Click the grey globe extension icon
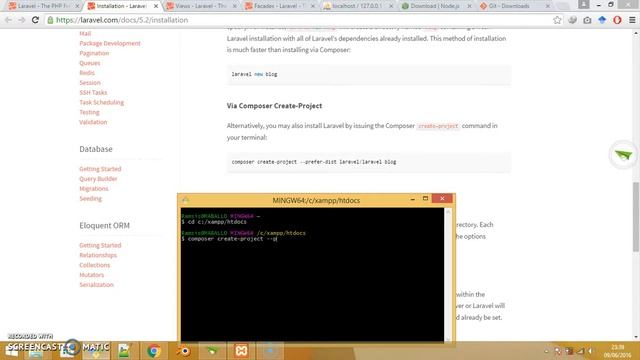 [572, 20]
